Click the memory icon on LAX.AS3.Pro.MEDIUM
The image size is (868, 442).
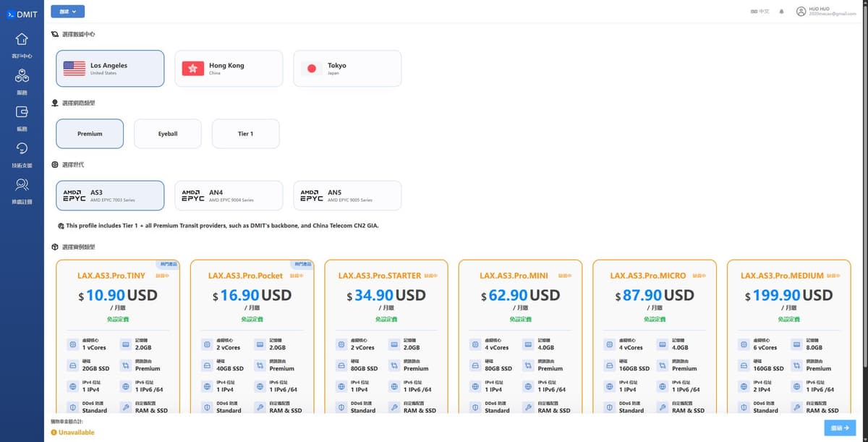click(x=797, y=344)
